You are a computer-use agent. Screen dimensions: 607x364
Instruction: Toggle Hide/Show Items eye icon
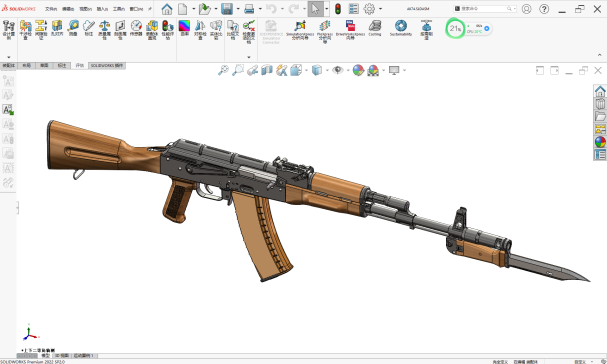338,70
